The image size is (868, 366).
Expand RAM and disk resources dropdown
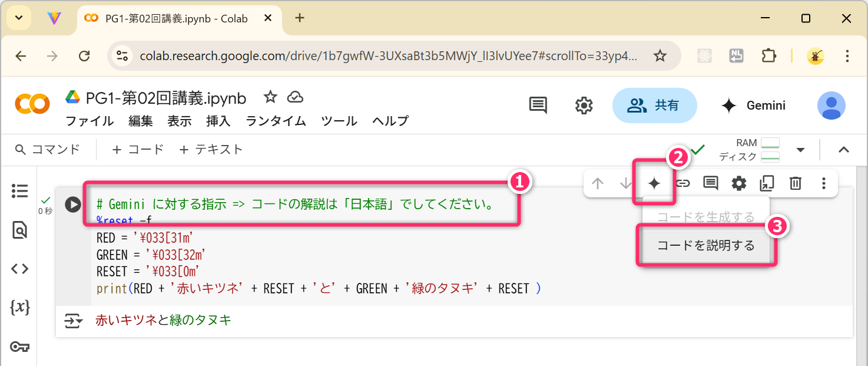(800, 150)
